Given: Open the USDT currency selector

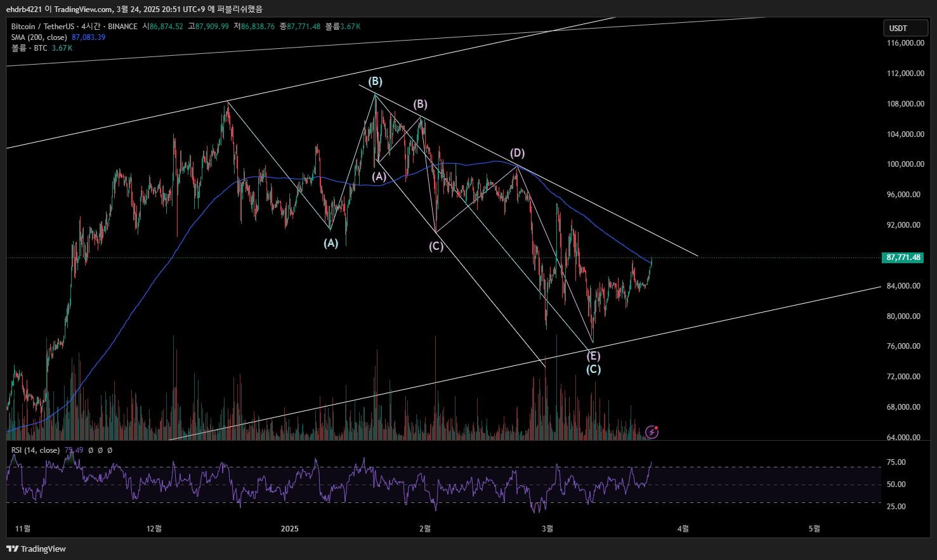Looking at the screenshot, I should tap(905, 28).
